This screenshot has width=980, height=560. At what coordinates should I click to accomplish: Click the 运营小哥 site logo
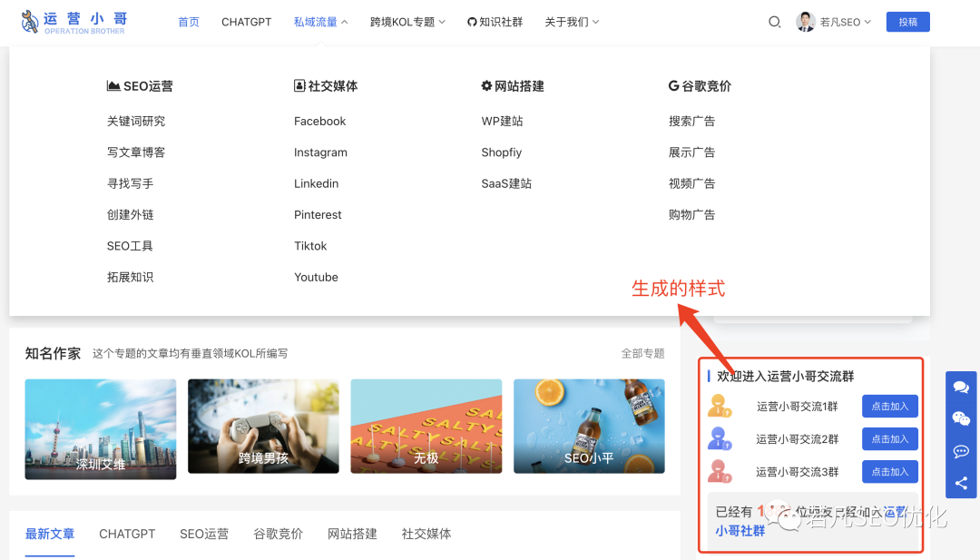click(74, 22)
